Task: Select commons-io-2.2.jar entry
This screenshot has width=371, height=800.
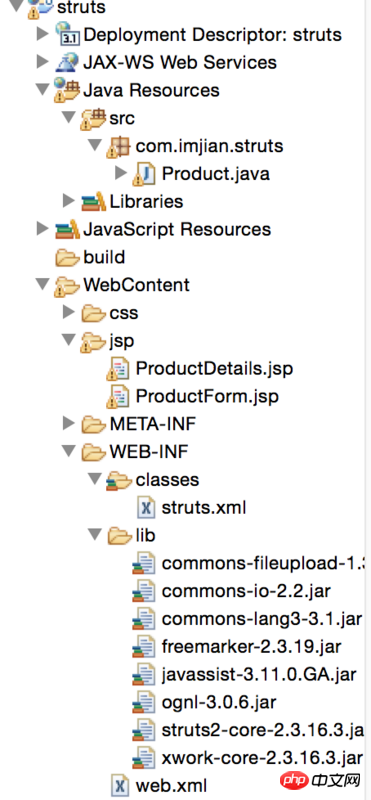Action: point(246,591)
